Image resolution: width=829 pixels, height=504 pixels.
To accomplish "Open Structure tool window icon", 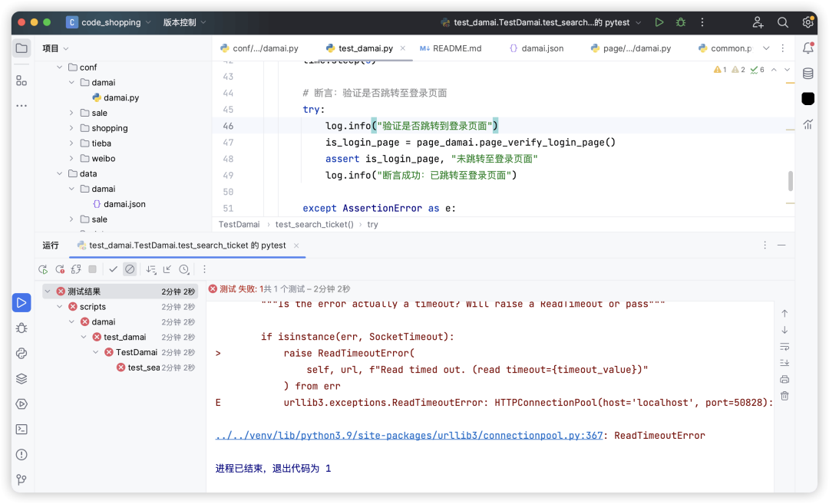I will click(x=21, y=81).
